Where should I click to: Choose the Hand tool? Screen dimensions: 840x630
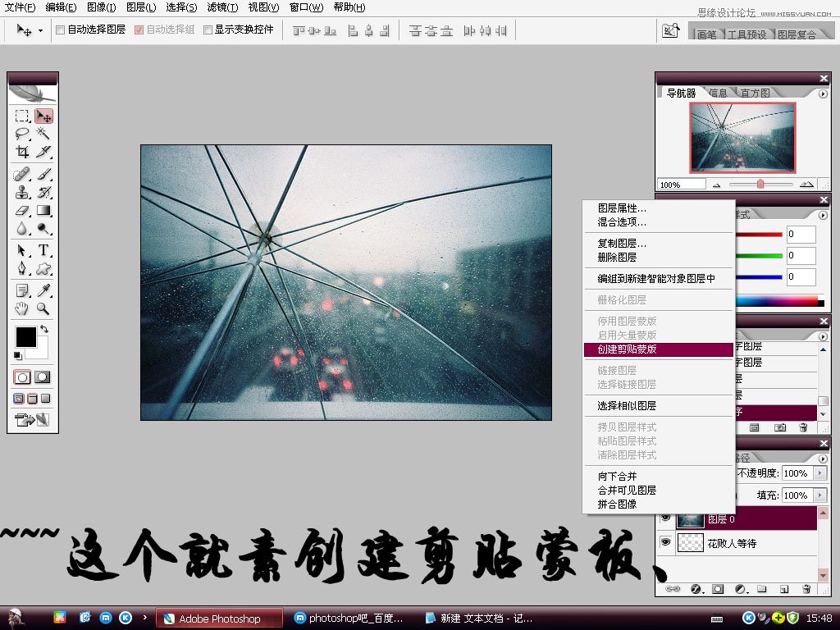pyautogui.click(x=22, y=308)
